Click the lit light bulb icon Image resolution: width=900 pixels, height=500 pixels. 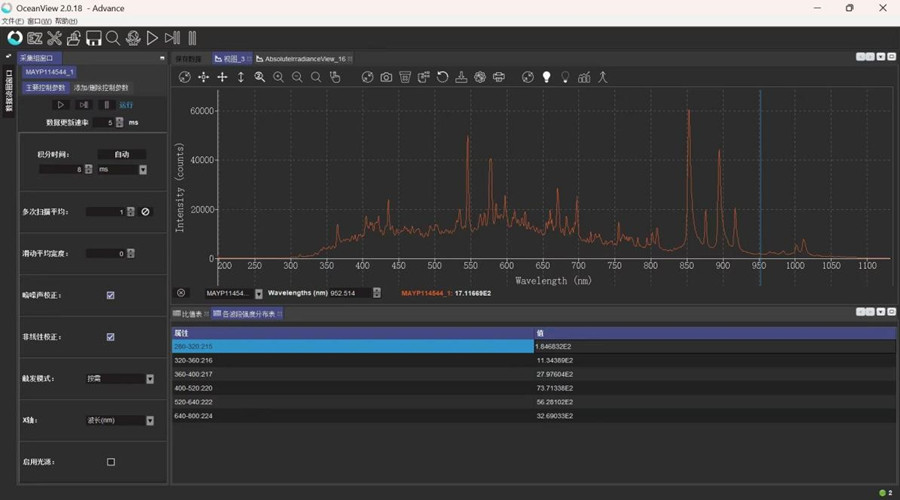[x=547, y=77]
